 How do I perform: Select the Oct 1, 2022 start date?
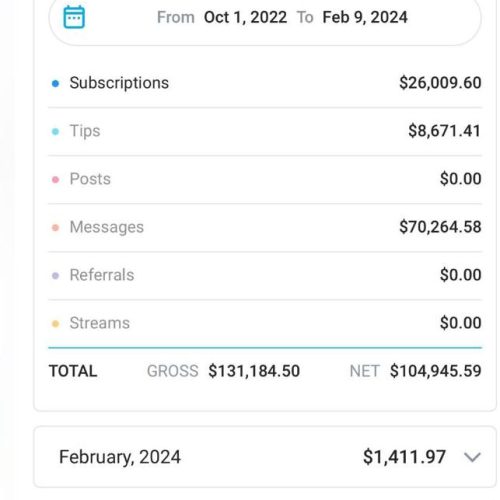click(x=245, y=17)
